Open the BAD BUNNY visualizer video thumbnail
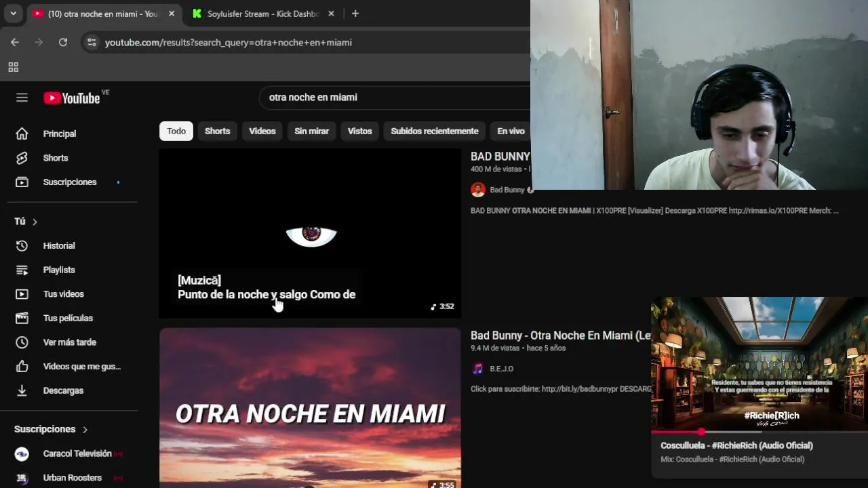 pyautogui.click(x=311, y=233)
